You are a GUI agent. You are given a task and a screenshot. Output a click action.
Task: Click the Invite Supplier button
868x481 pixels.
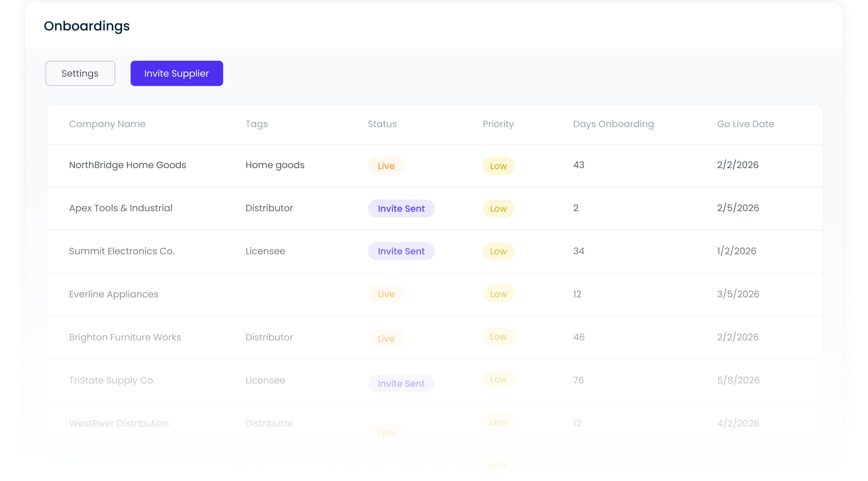[176, 73]
